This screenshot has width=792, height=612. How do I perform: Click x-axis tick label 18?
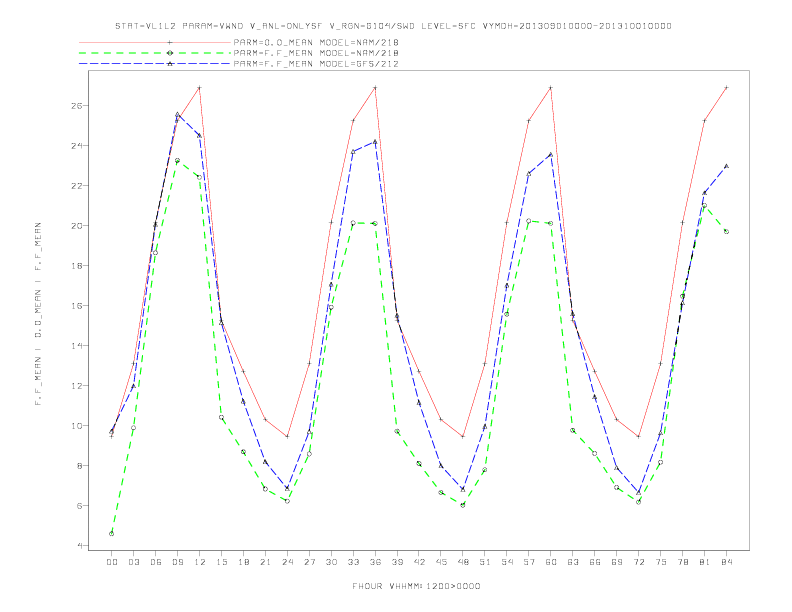pos(243,562)
